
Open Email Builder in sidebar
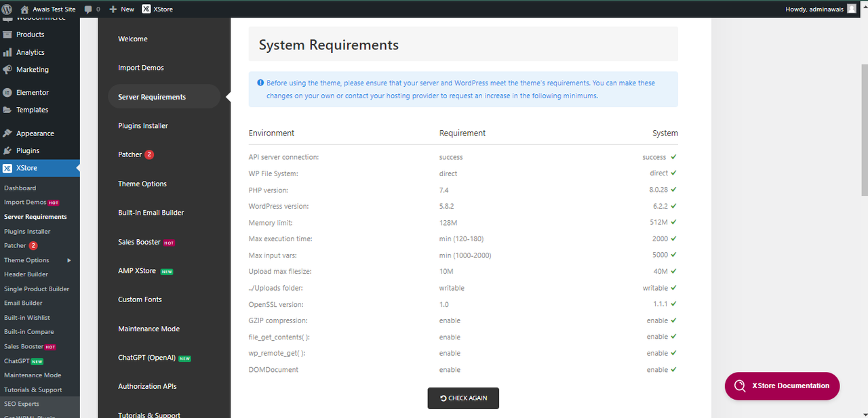23,303
